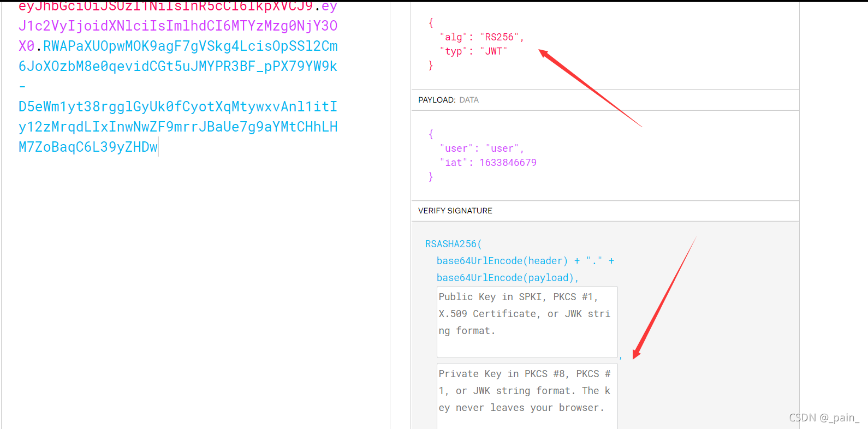Click the public key input box
868x429 pixels.
point(527,322)
